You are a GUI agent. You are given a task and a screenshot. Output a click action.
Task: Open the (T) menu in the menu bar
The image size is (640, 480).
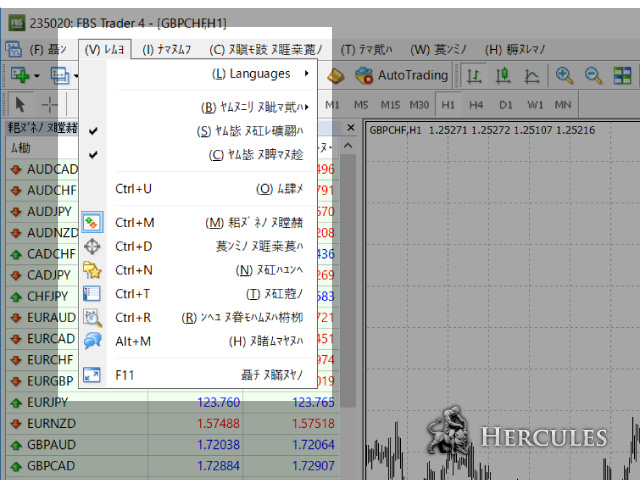(x=367, y=50)
